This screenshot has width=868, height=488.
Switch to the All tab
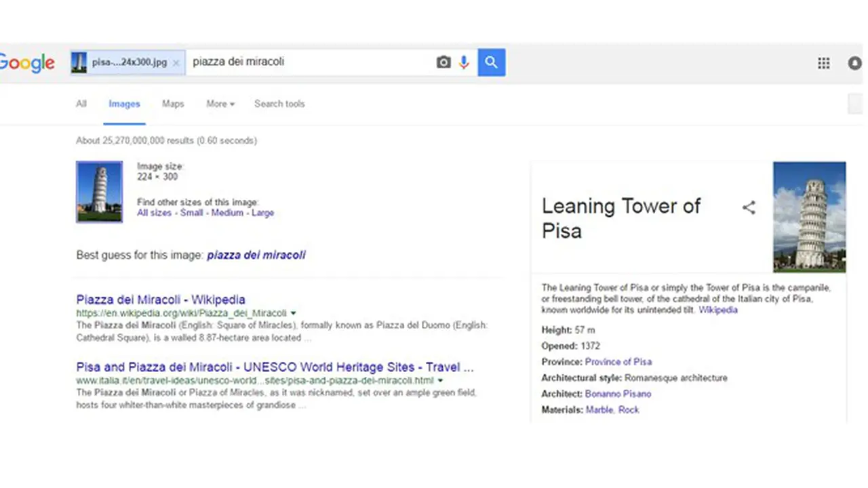point(81,104)
